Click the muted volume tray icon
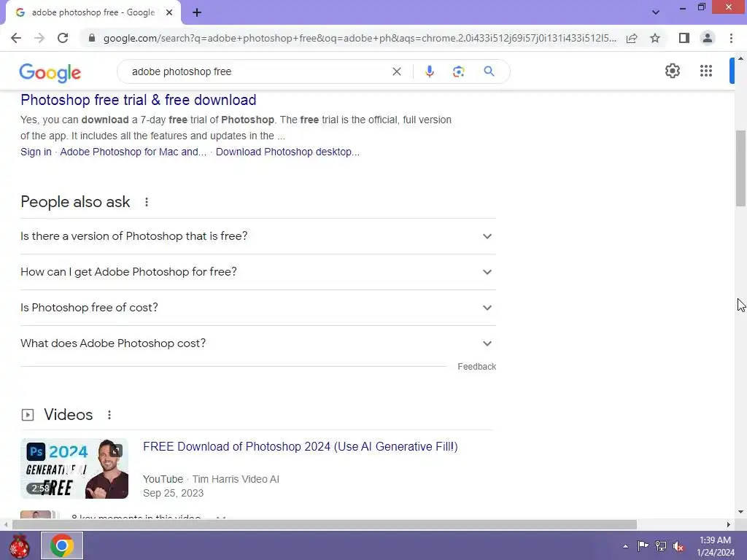747x560 pixels. point(678,546)
